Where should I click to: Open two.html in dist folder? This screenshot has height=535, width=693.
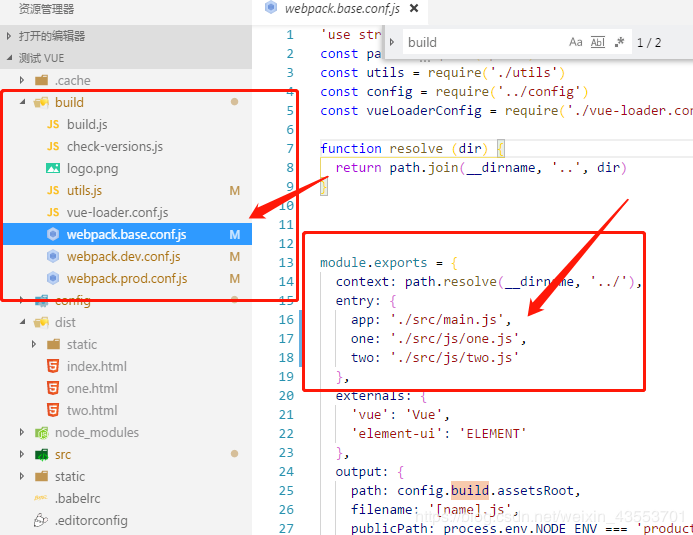tap(92, 410)
